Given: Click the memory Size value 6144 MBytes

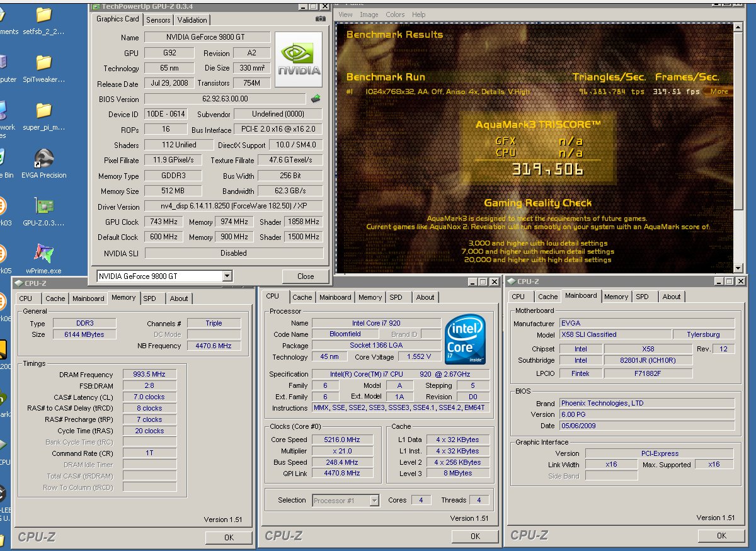Looking at the screenshot, I should coord(84,334).
